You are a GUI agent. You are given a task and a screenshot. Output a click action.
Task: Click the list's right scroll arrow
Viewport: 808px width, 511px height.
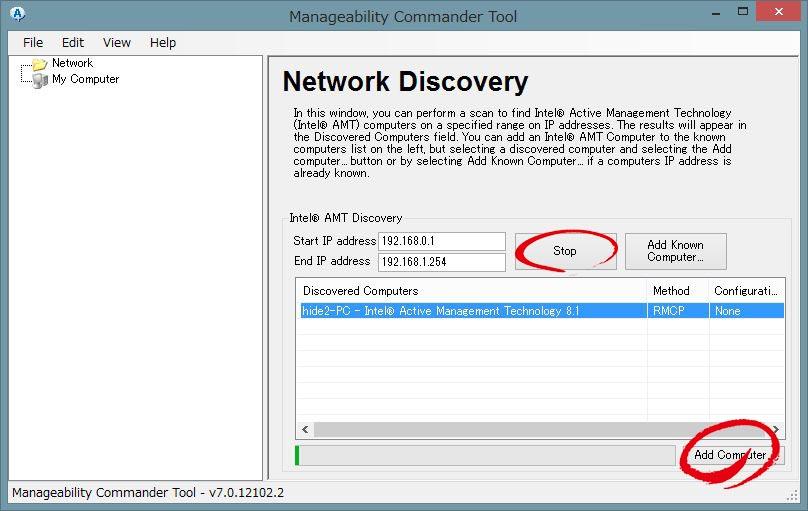[776, 429]
